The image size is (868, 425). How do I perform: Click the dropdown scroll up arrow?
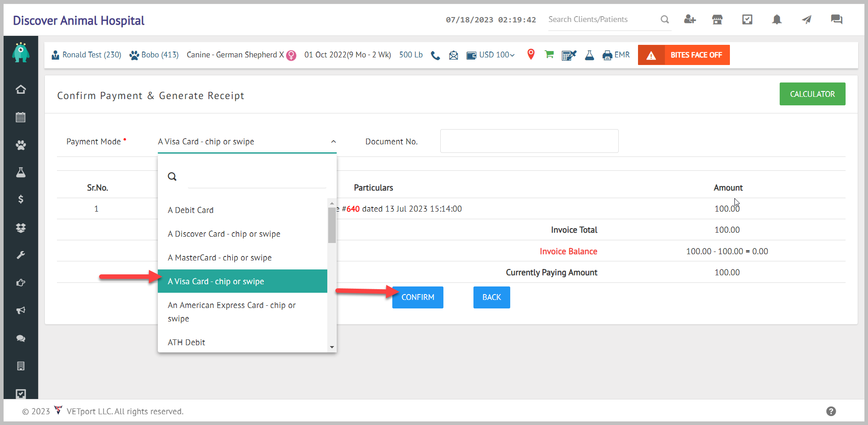332,203
